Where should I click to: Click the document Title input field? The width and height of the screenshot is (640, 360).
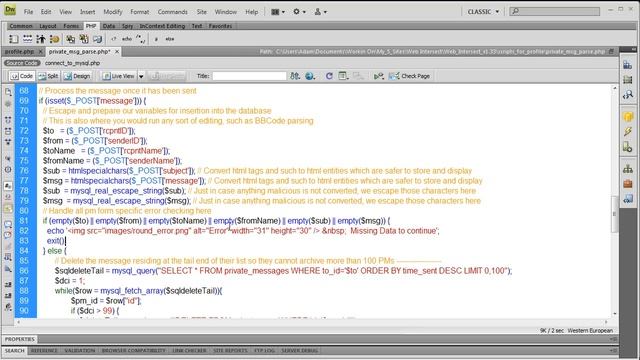point(249,76)
